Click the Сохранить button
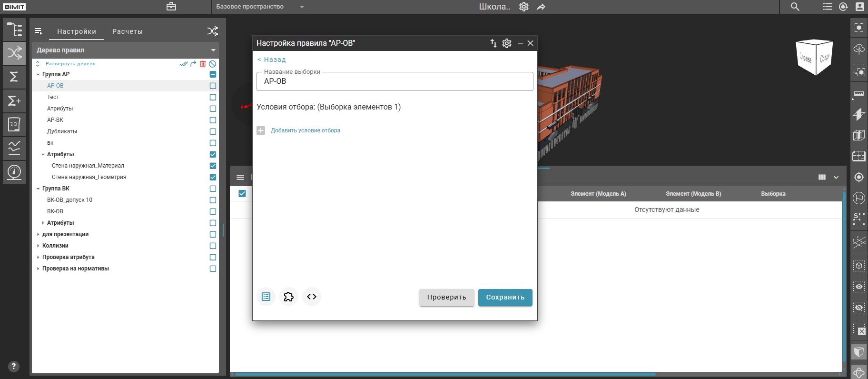Image resolution: width=868 pixels, height=379 pixels. (505, 297)
